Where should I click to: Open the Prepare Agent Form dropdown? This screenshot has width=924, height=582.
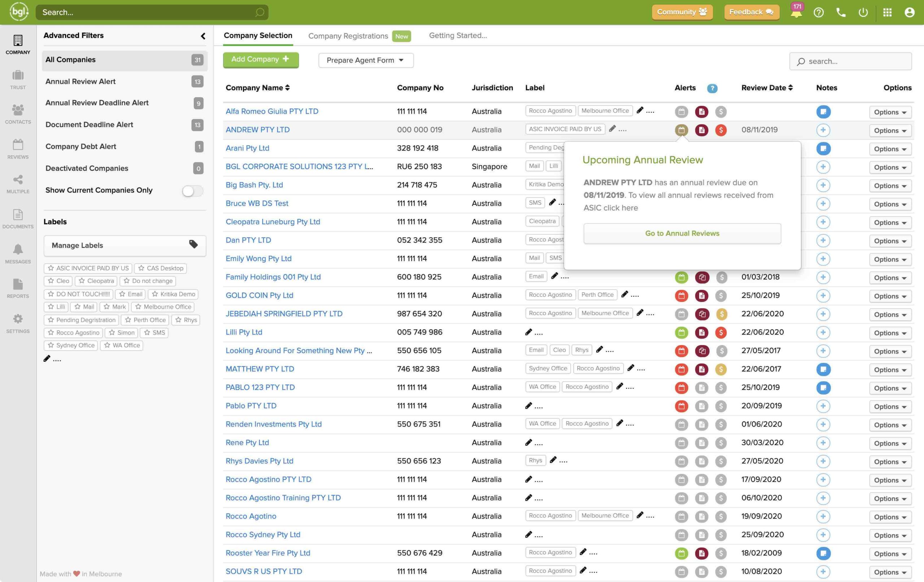[x=365, y=60]
